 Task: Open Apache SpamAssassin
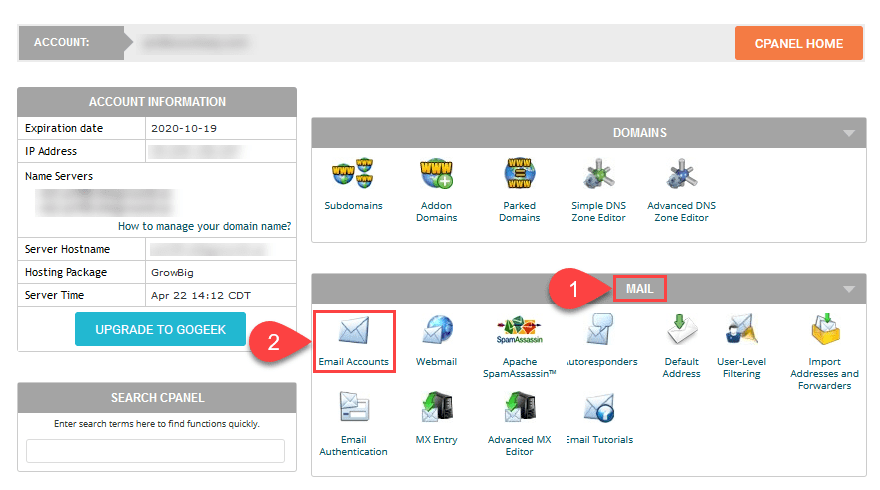click(519, 346)
